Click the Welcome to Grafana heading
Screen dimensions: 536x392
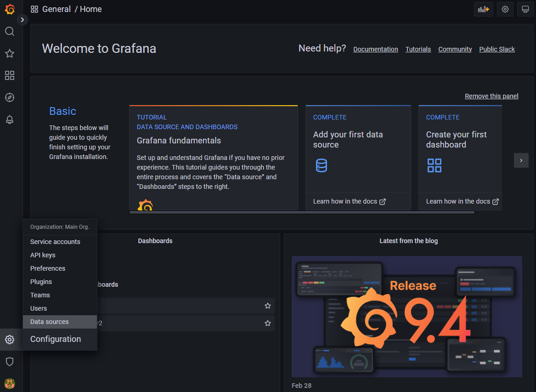coord(99,49)
